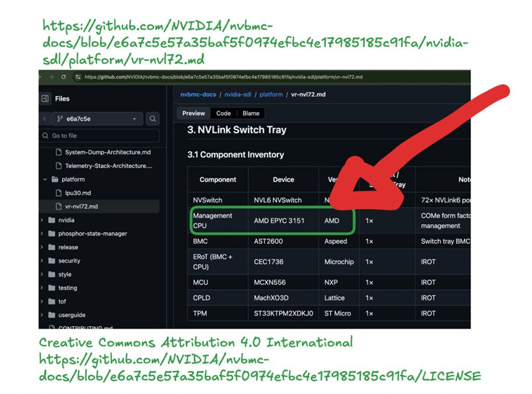Click the browser reload icon

coord(63,77)
